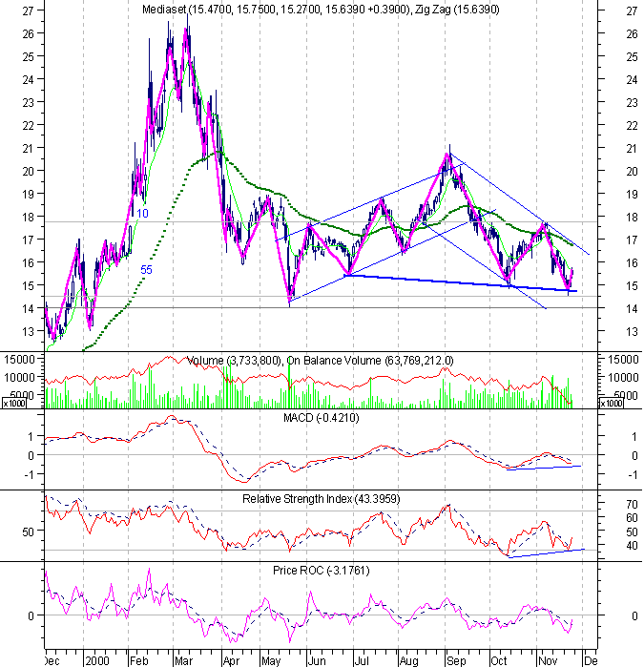Click the 'Jun' month label
The image size is (644, 667).
(x=317, y=661)
